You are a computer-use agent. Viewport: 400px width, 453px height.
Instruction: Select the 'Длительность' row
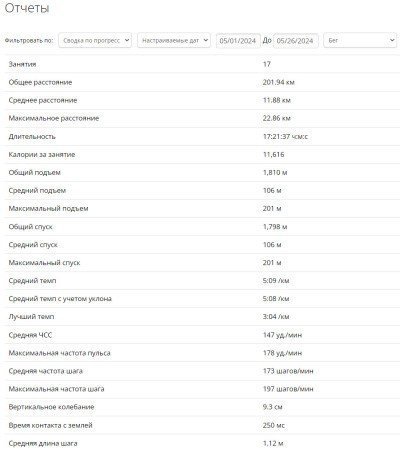pyautogui.click(x=202, y=136)
